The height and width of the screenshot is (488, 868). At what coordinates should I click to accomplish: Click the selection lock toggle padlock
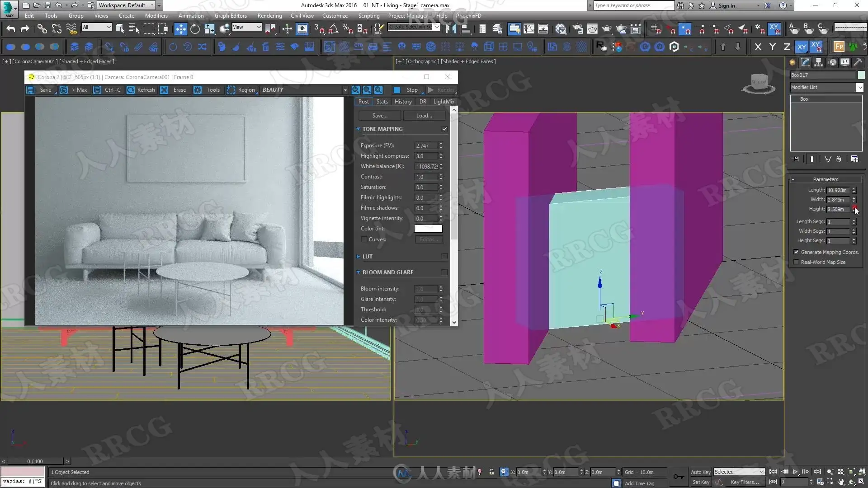click(x=491, y=472)
